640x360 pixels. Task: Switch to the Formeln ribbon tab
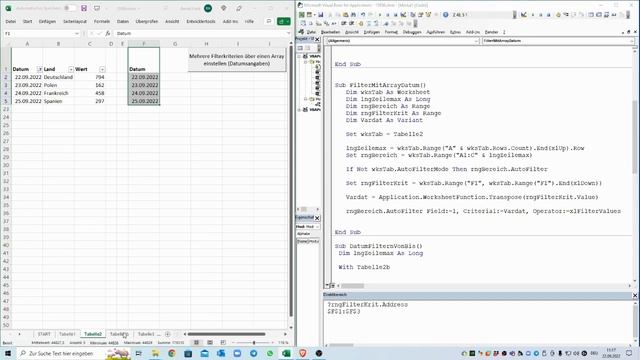click(x=102, y=21)
